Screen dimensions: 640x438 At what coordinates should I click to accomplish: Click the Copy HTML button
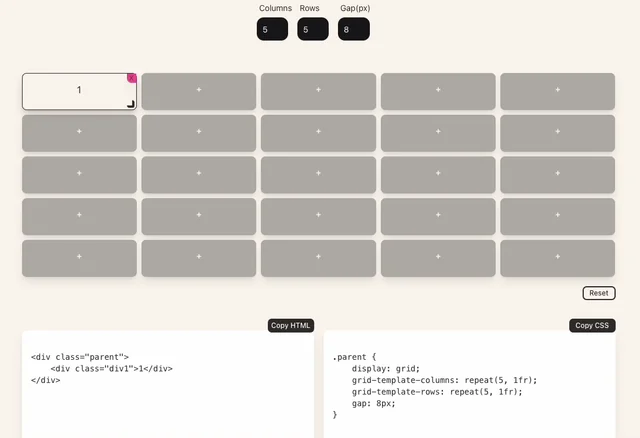[x=291, y=325]
